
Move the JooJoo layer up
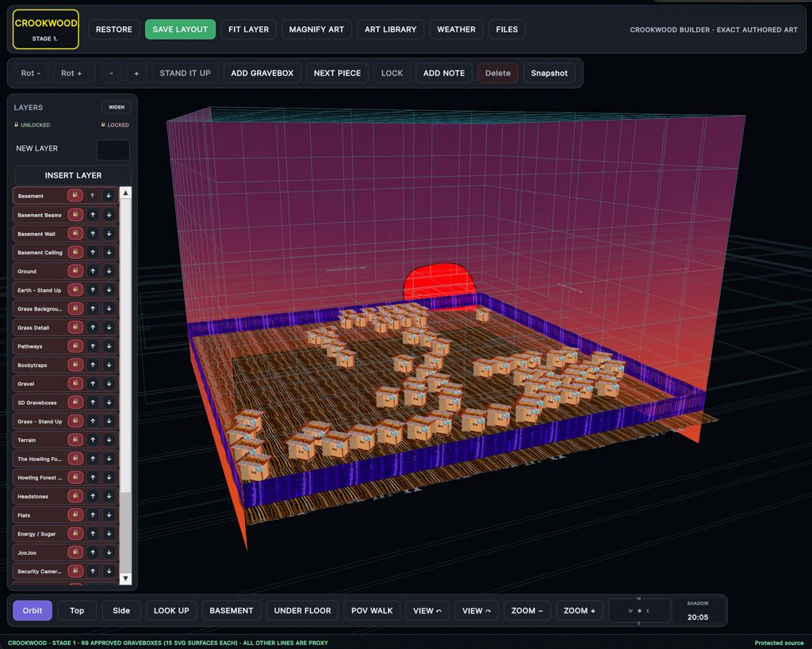[x=92, y=552]
